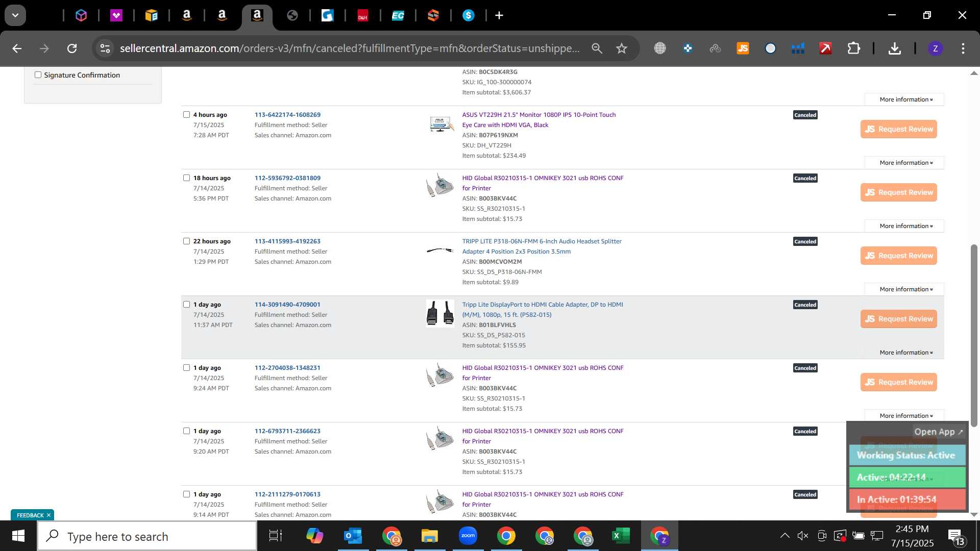Click Open App in the tracker widget

pos(938,432)
